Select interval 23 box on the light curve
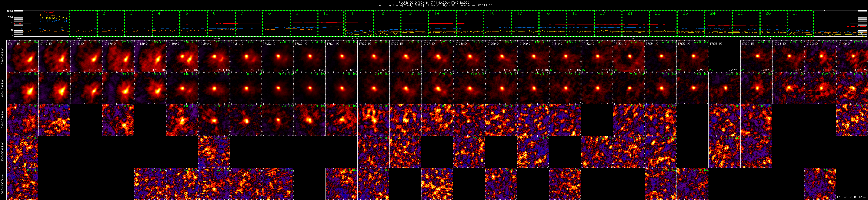This screenshot has height=200, width=868. click(691, 23)
